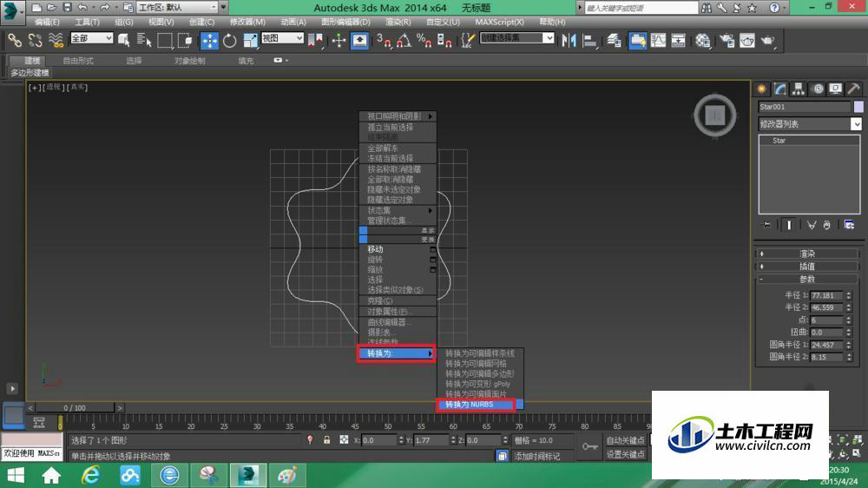The height and width of the screenshot is (488, 868).
Task: Open Schematic View
Action: 679,41
